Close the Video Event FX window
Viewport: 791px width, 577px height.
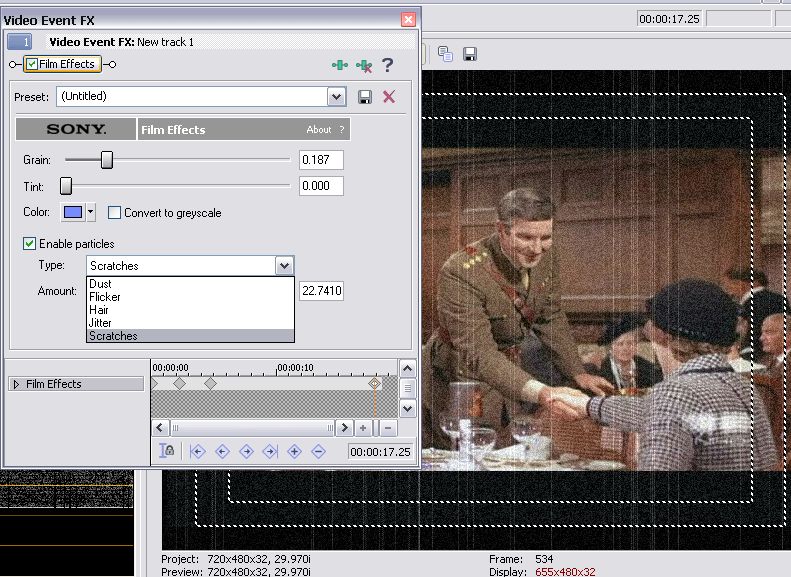point(408,20)
